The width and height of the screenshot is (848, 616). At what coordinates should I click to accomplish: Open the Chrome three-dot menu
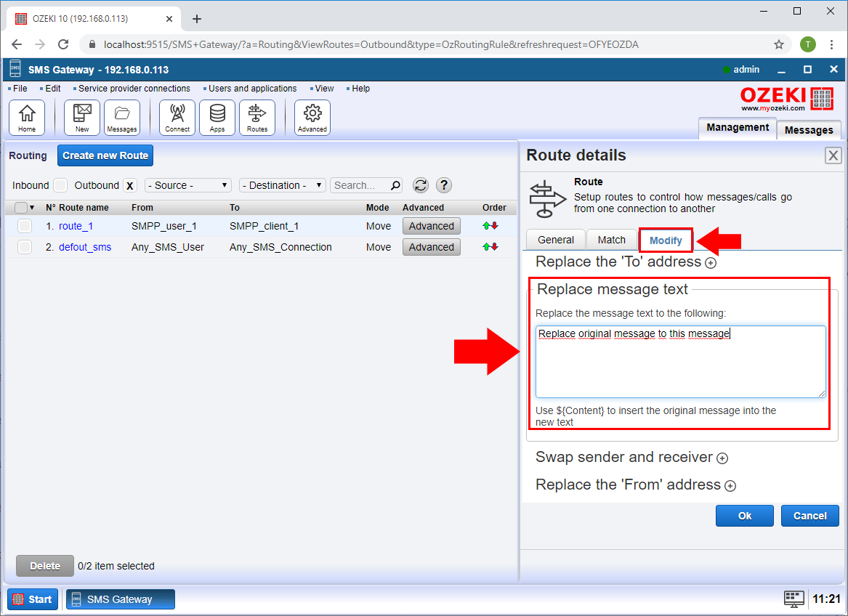(832, 44)
